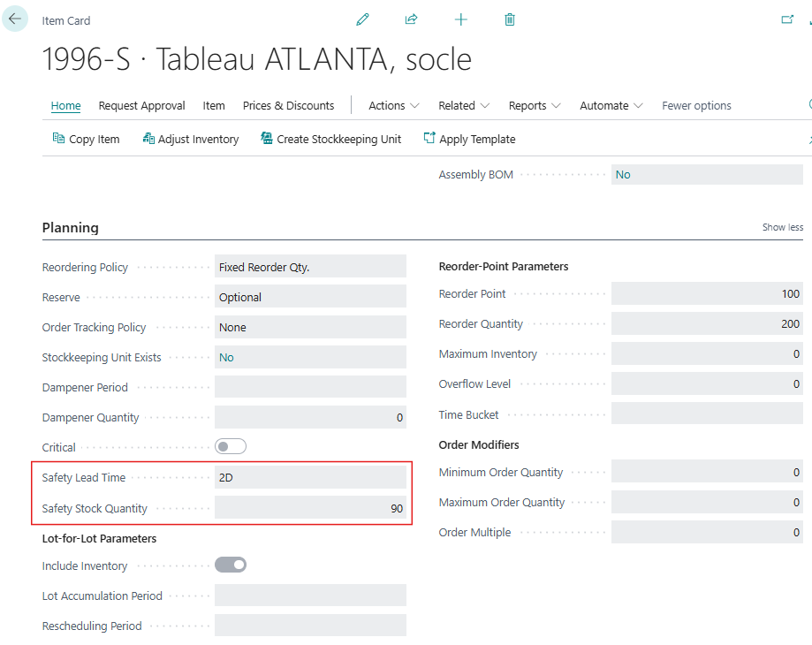Viewport: 812px width, 645px height.
Task: Create new item with plus icon
Action: 461,19
